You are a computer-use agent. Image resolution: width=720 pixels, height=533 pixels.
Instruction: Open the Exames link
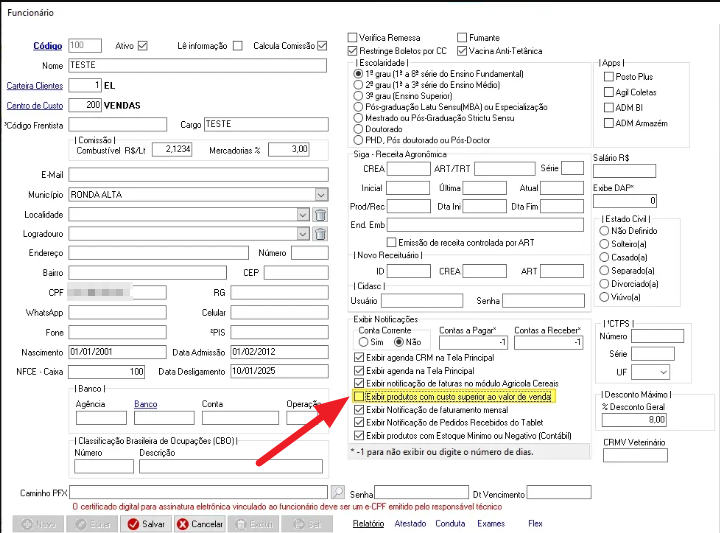point(491,523)
